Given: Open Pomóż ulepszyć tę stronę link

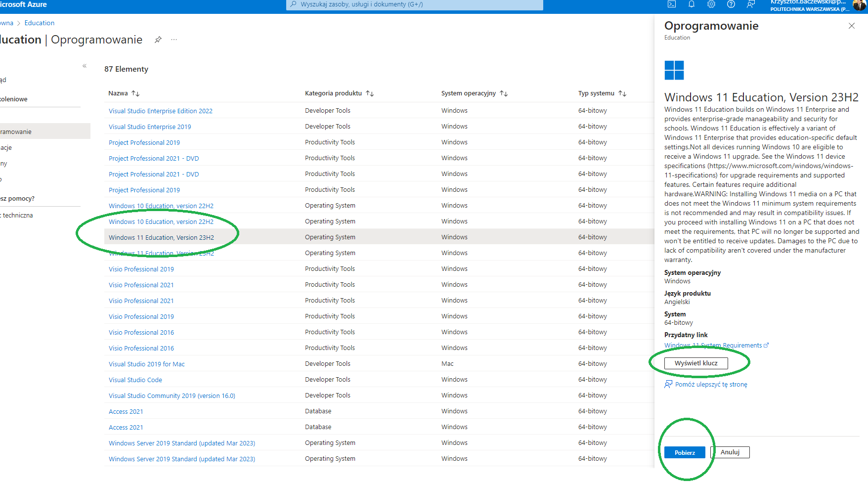Looking at the screenshot, I should pyautogui.click(x=706, y=384).
